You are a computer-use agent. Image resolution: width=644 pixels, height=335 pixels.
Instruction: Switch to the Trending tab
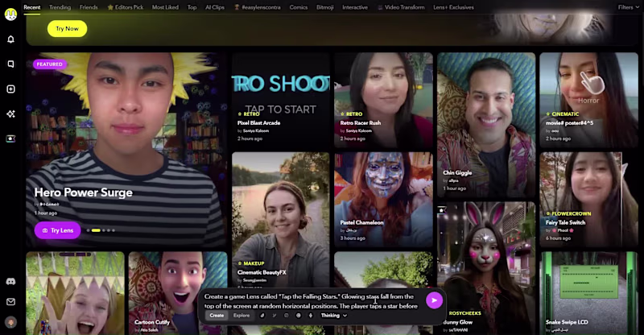(x=60, y=7)
